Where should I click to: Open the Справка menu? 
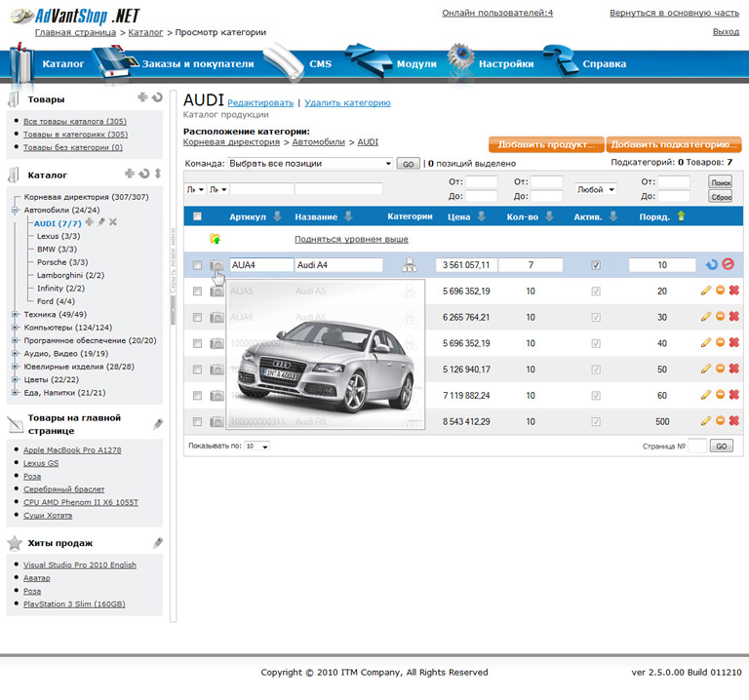pos(605,64)
